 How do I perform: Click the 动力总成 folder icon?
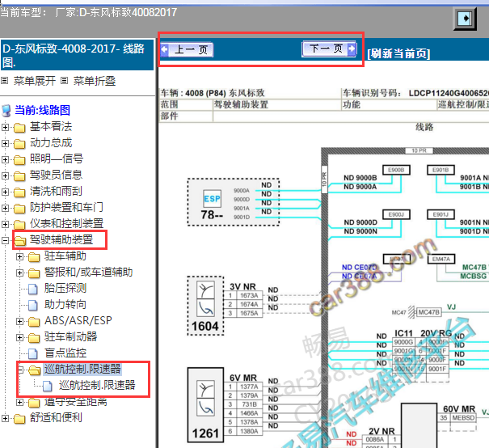pyautogui.click(x=19, y=144)
